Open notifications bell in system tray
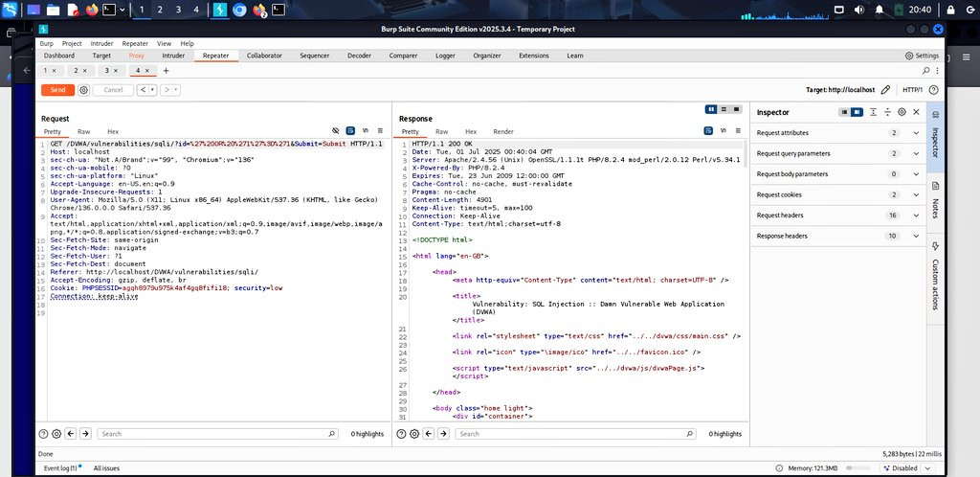980x477 pixels. click(880, 10)
